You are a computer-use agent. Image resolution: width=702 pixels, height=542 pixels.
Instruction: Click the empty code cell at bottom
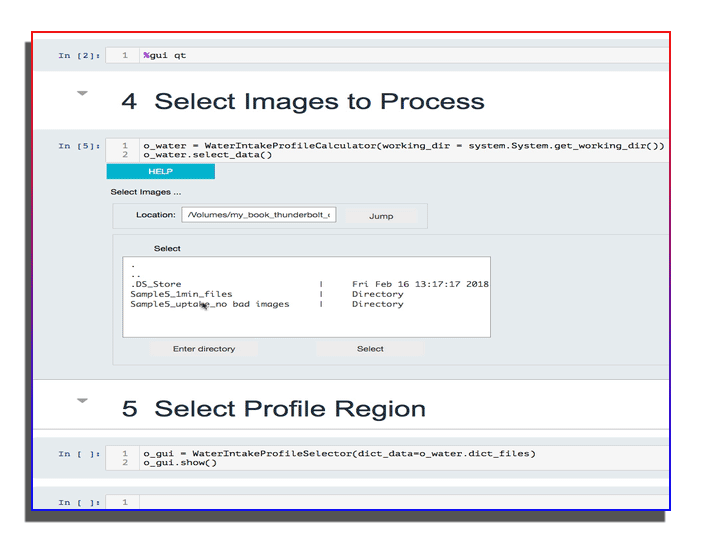coord(400,502)
